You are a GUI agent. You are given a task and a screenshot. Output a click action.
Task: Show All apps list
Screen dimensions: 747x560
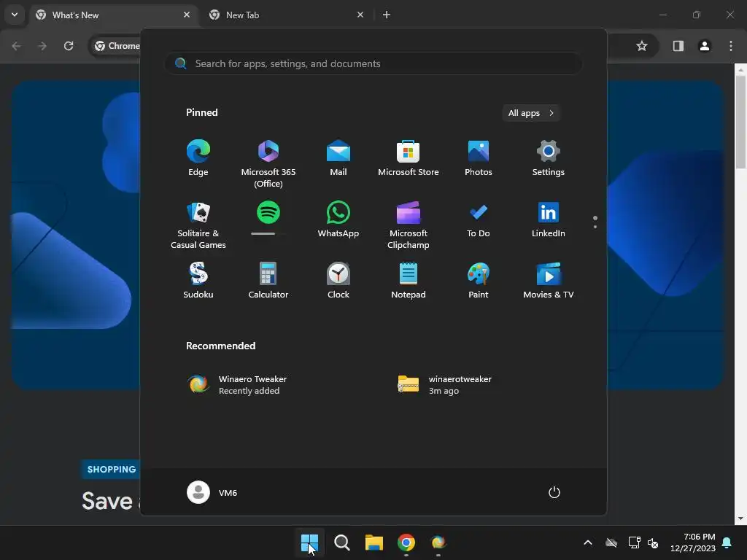[531, 113]
